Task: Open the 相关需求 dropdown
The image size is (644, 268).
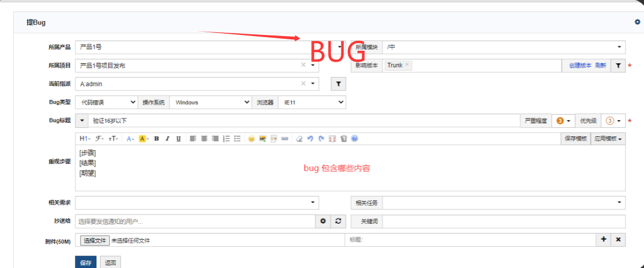Action: [197, 203]
